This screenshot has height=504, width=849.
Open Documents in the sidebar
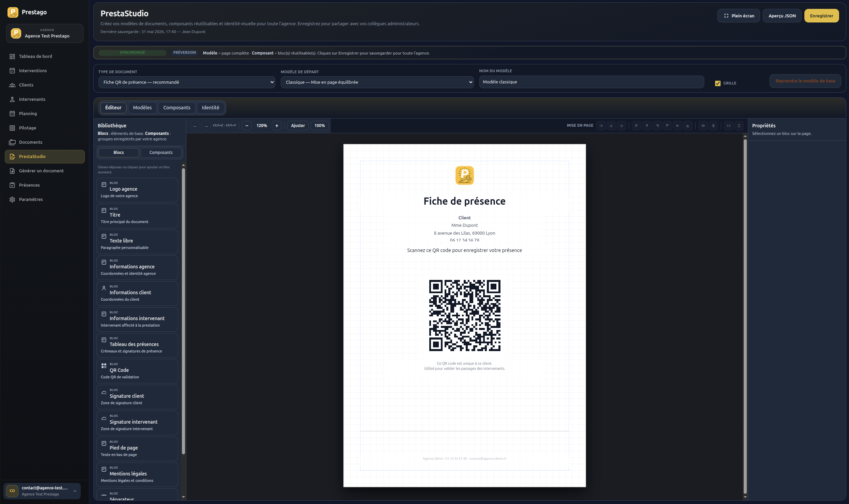[x=45, y=142]
